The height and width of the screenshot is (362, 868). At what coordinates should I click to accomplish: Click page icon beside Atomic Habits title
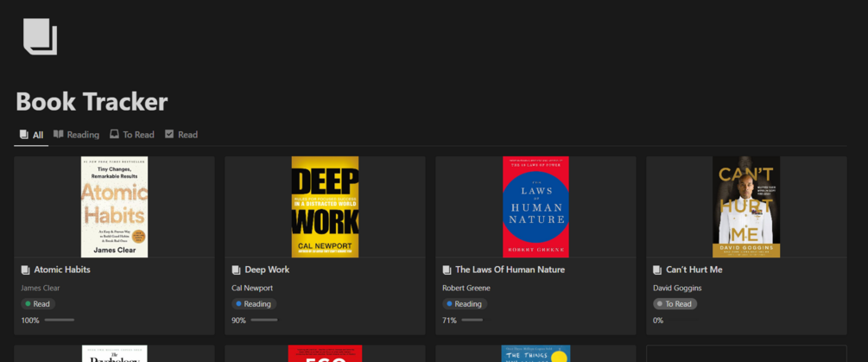[x=25, y=270]
